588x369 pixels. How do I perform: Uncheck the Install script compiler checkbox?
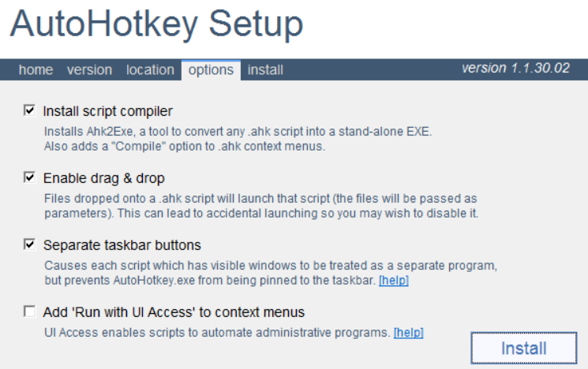click(x=30, y=111)
